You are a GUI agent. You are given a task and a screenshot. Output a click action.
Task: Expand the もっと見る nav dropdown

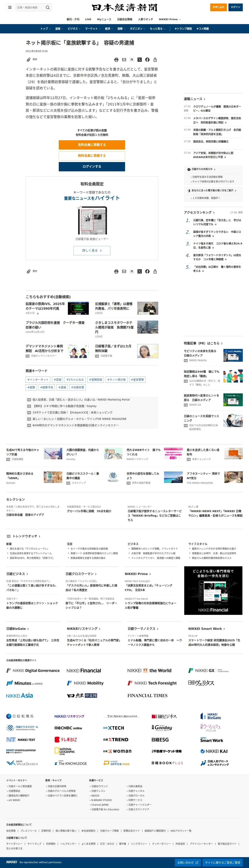point(157,29)
